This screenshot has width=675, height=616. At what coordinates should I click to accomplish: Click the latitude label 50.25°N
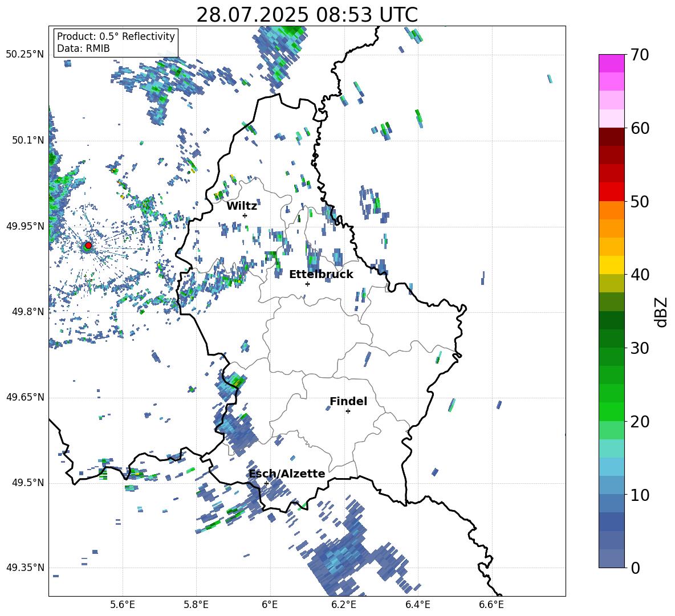pos(25,55)
